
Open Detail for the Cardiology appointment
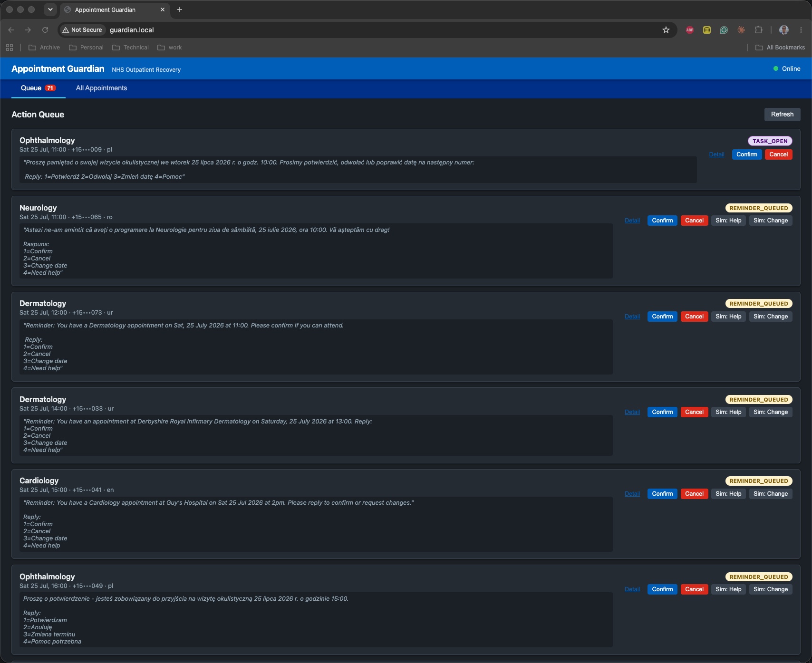pyautogui.click(x=632, y=494)
